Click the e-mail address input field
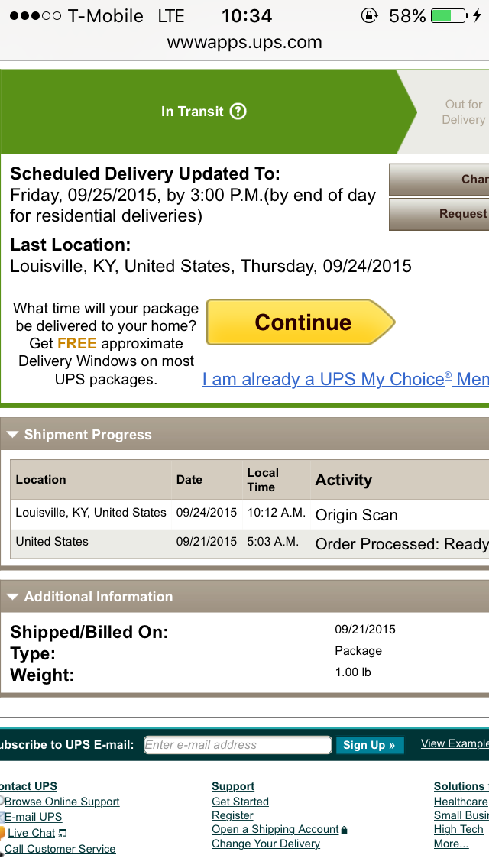The image size is (489, 868). [x=238, y=745]
